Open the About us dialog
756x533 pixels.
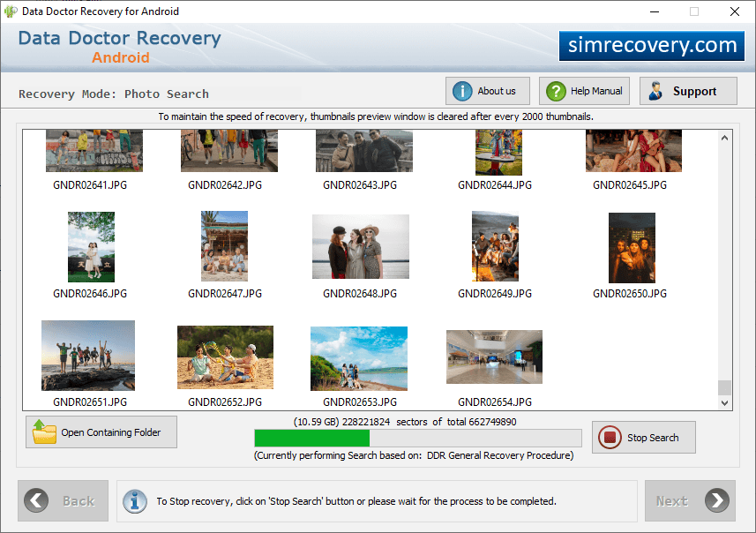(488, 91)
